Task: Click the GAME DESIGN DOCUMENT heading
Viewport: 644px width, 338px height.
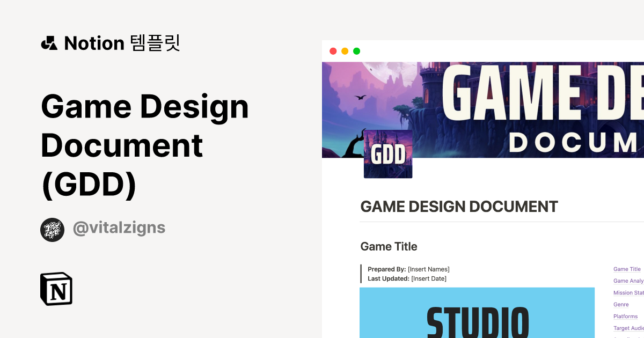Action: [x=459, y=206]
